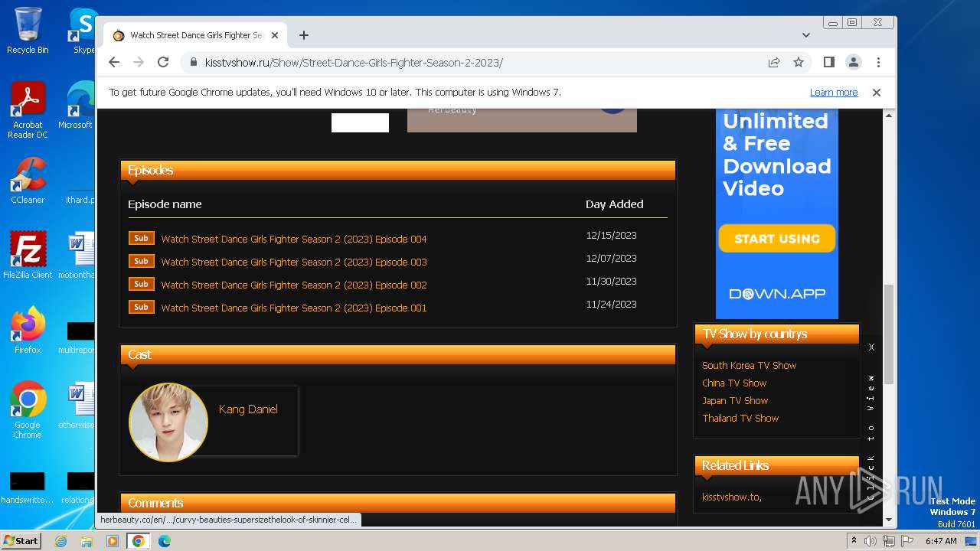This screenshot has width=980, height=551.
Task: Open the Windows Start menu
Action: pyautogui.click(x=21, y=541)
